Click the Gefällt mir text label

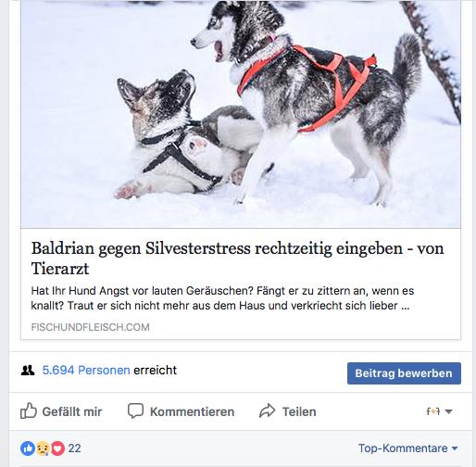(x=72, y=411)
